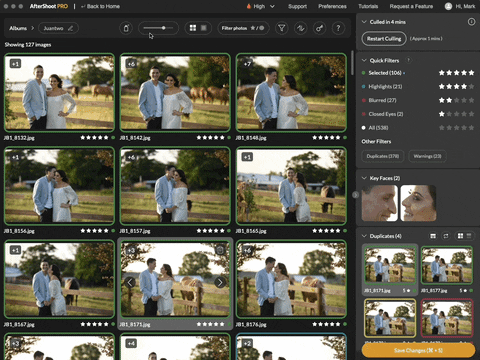Click the main grid vertical scrollbar
480x360 pixels.
(x=352, y=63)
